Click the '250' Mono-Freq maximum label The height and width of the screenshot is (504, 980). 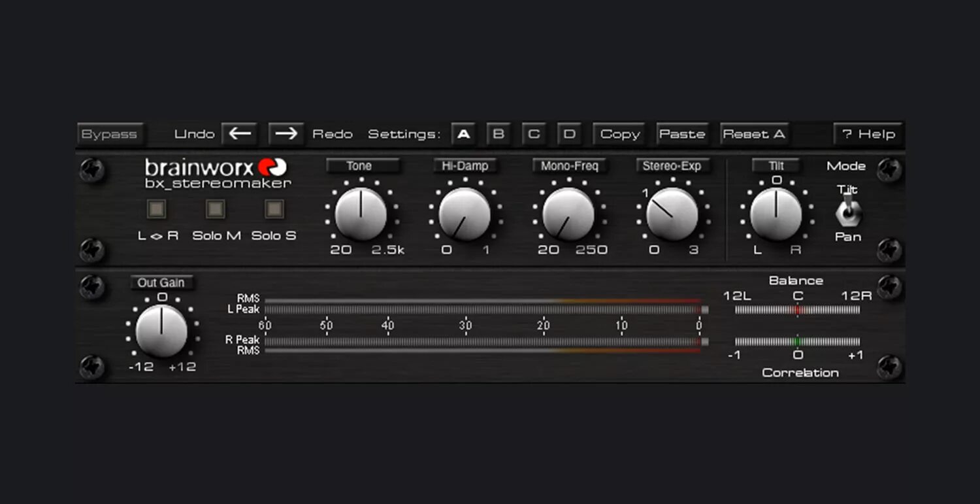coord(591,250)
